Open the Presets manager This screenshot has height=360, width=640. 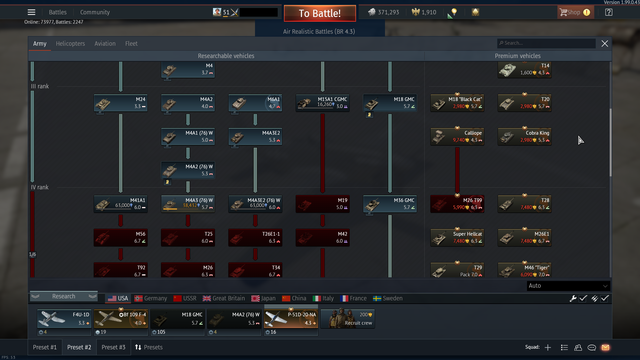(149, 347)
